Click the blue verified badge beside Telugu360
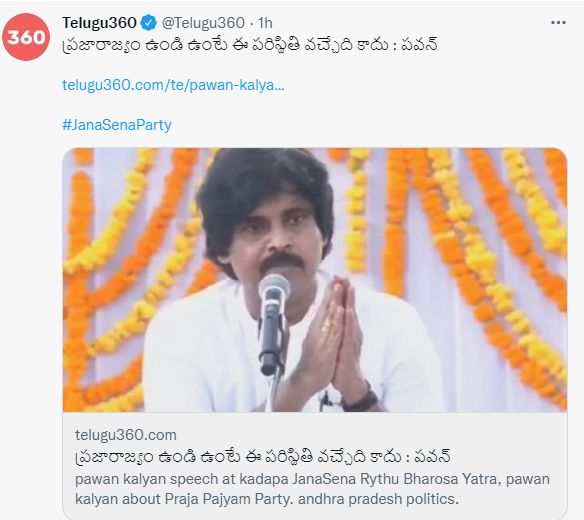Screen dimensions: 584x520 148,23
